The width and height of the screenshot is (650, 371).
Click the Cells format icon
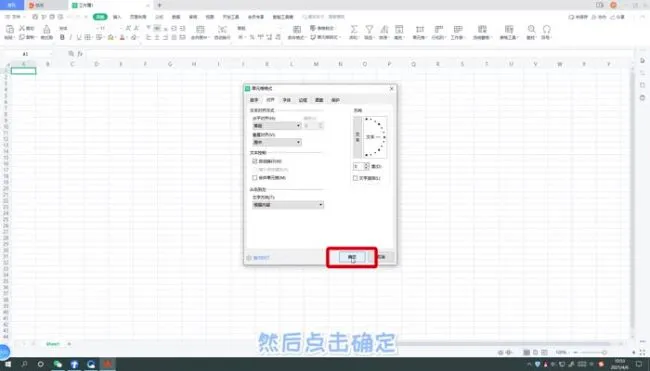point(420,29)
